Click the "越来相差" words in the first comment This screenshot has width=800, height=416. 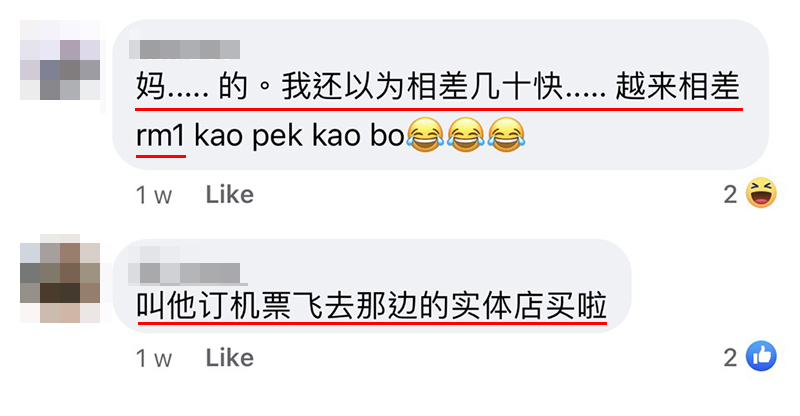click(678, 86)
